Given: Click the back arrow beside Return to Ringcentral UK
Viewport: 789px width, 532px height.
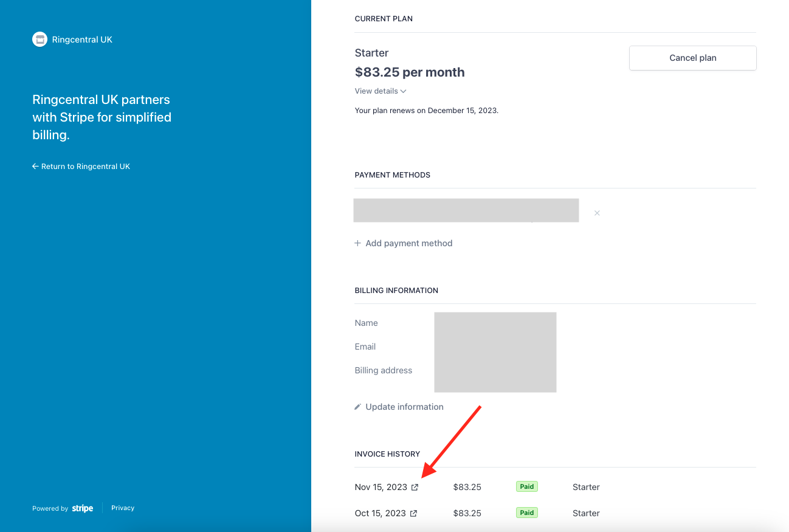Looking at the screenshot, I should point(35,167).
